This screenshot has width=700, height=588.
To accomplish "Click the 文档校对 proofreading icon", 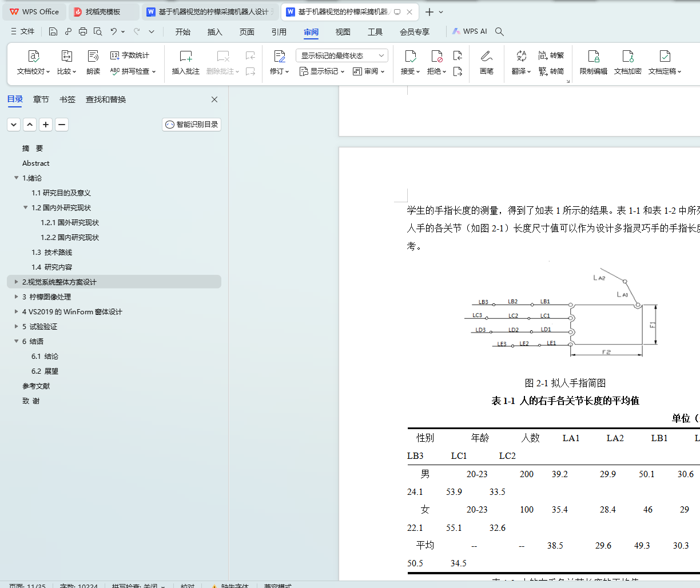I will [x=34, y=56].
